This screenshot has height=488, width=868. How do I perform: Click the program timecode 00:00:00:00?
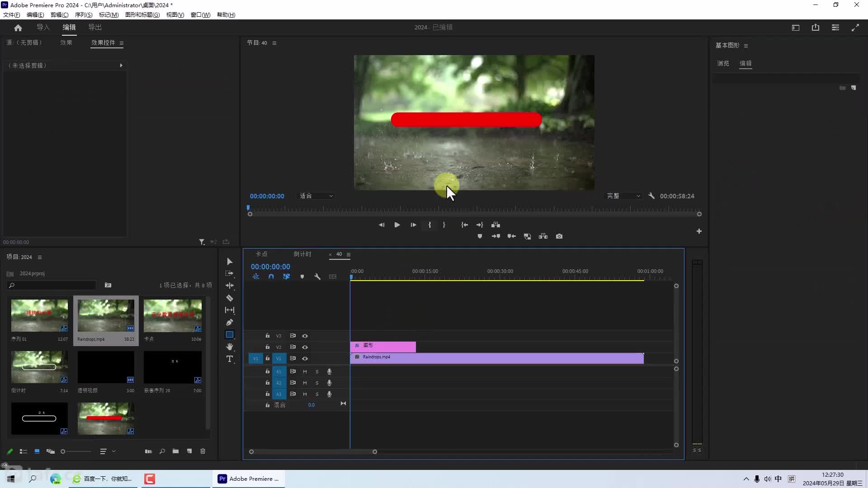click(x=267, y=196)
